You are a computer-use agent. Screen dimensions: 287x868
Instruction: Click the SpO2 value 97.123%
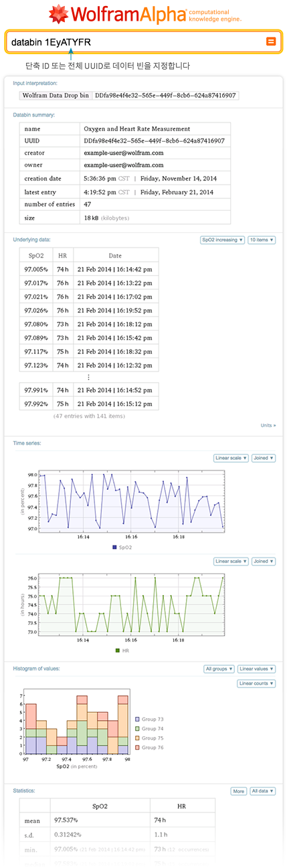[36, 365]
